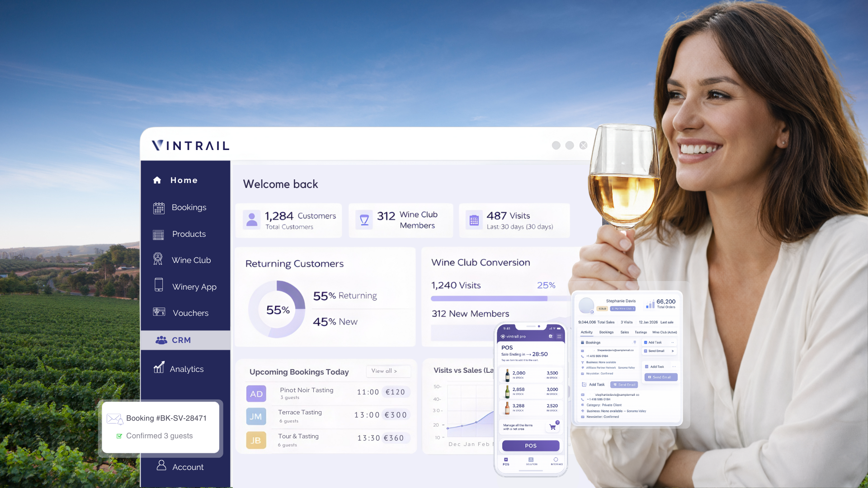Click the Account user icon
The width and height of the screenshot is (868, 488).
[161, 465]
